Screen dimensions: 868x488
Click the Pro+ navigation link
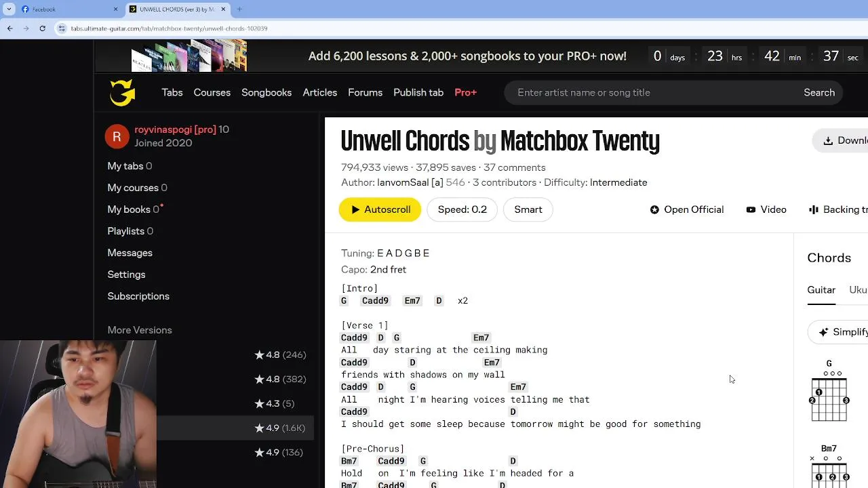[466, 93]
